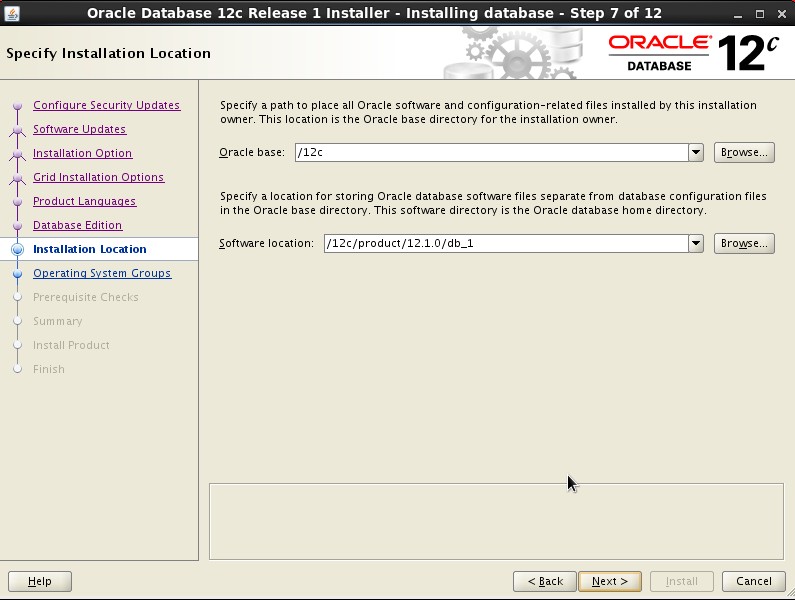This screenshot has height=600, width=795.
Task: Click the Finish step text
Action: tap(49, 369)
